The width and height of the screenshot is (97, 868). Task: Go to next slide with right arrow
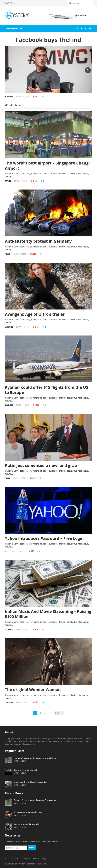(88, 70)
